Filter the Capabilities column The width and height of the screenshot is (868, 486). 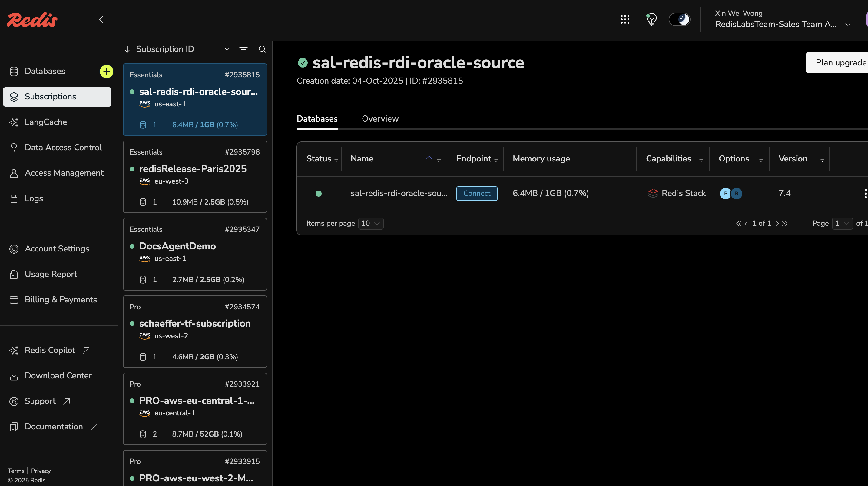[x=701, y=159]
